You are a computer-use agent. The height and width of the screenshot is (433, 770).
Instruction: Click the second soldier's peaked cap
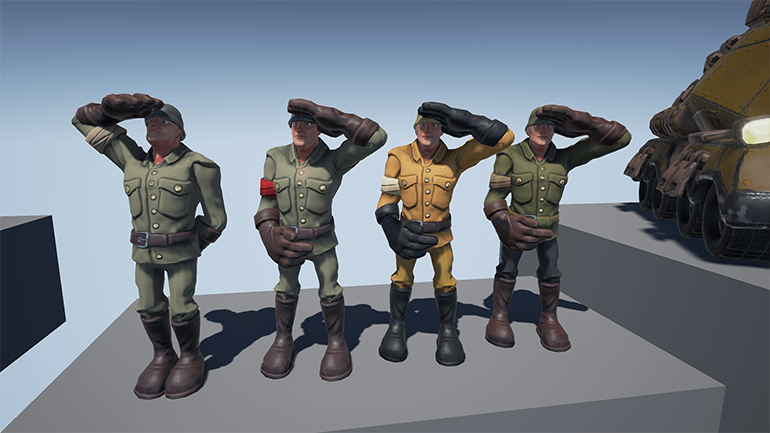(x=303, y=117)
